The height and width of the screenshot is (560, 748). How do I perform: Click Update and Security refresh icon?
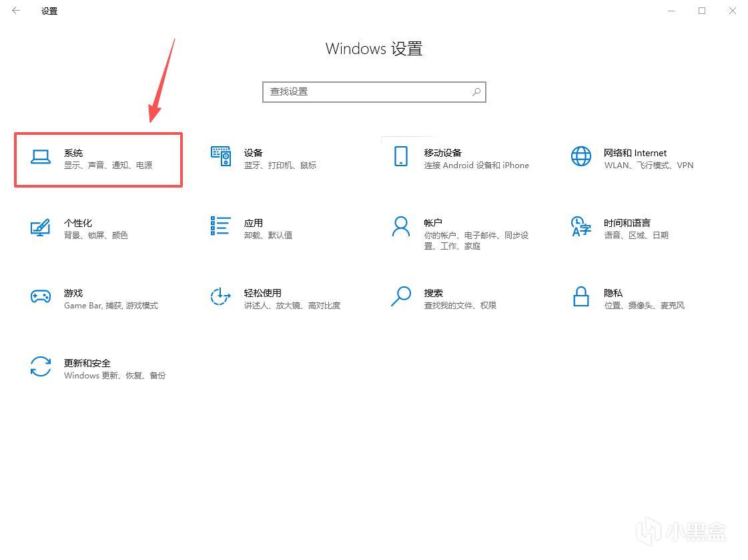tap(41, 366)
